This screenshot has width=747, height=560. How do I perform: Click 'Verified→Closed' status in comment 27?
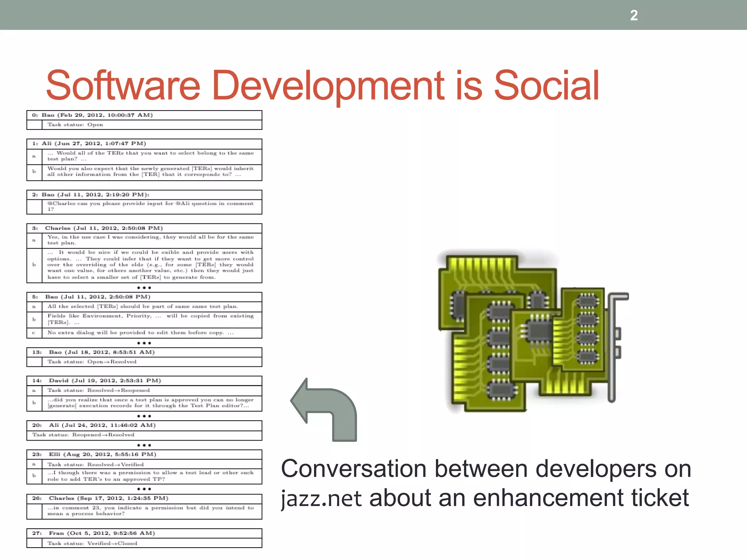pos(112,543)
